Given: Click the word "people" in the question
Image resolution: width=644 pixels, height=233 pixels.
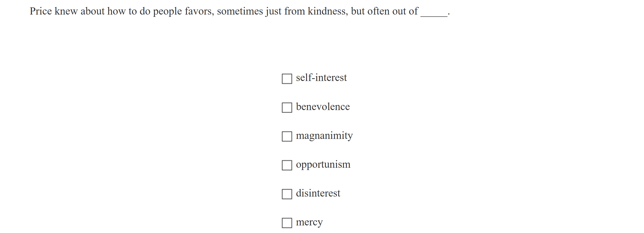Looking at the screenshot, I should 167,11.
